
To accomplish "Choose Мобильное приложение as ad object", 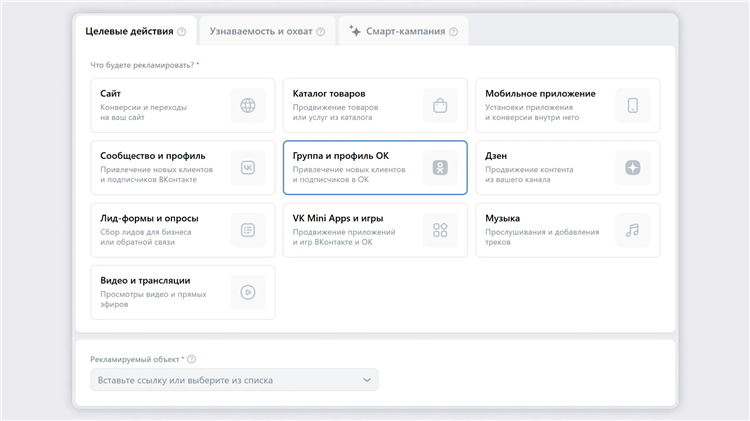I will [x=568, y=105].
